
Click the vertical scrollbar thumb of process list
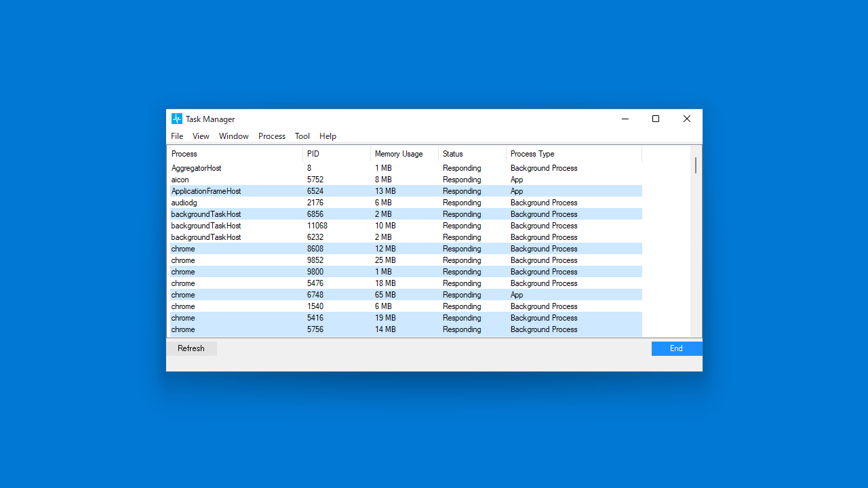(x=696, y=165)
